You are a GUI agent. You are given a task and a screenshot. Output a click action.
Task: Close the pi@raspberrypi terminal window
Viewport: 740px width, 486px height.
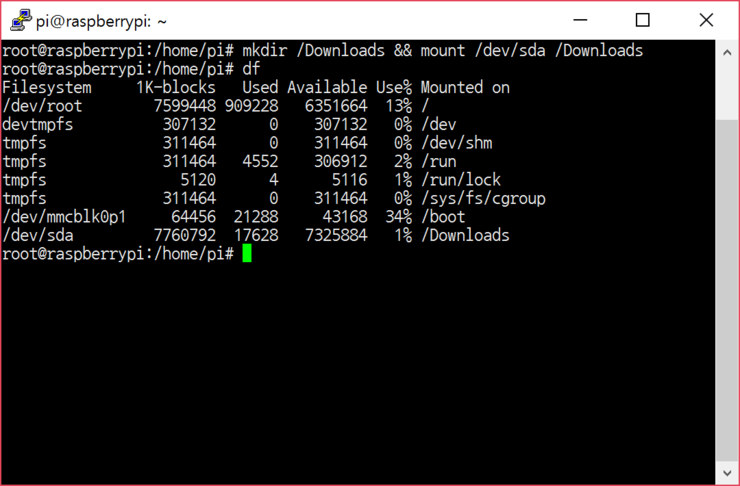(x=706, y=20)
